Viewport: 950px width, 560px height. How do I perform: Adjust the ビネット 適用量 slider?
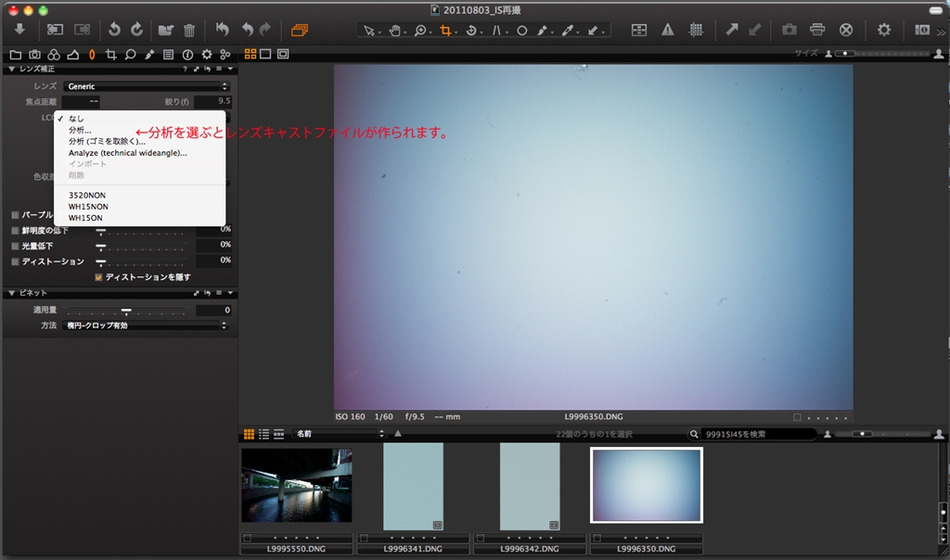point(126,311)
